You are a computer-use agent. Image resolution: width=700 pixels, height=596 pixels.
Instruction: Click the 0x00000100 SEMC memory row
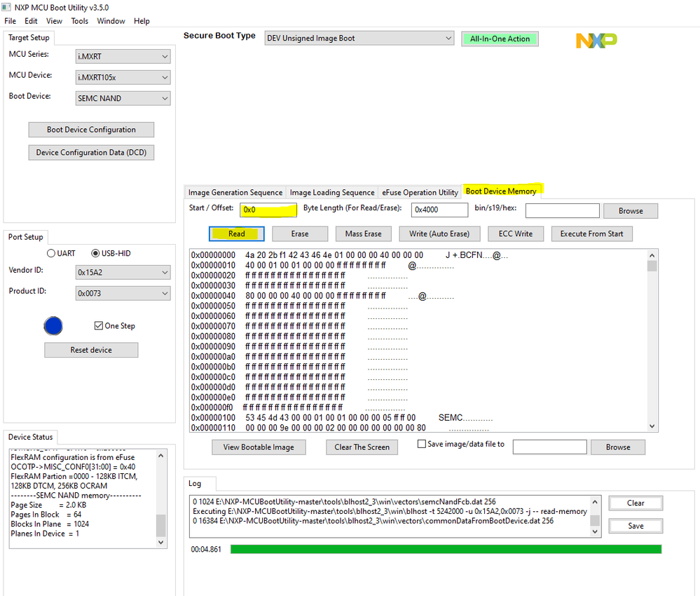coord(343,418)
